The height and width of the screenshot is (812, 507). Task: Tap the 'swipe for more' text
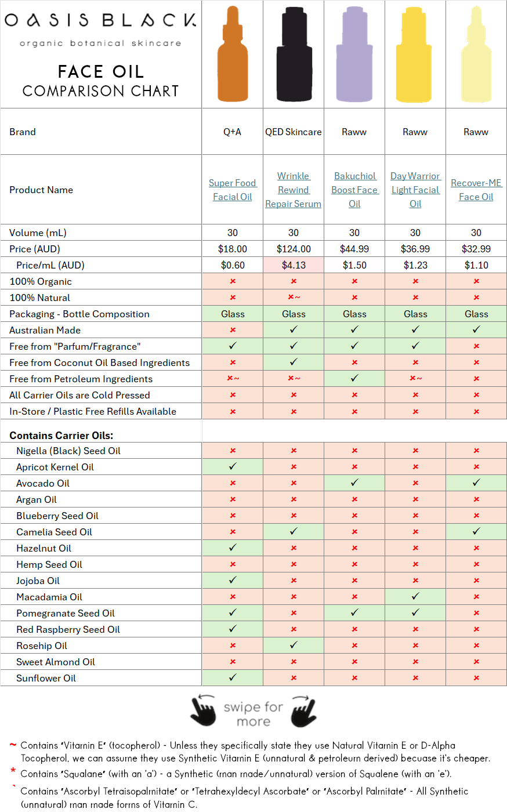(x=253, y=714)
